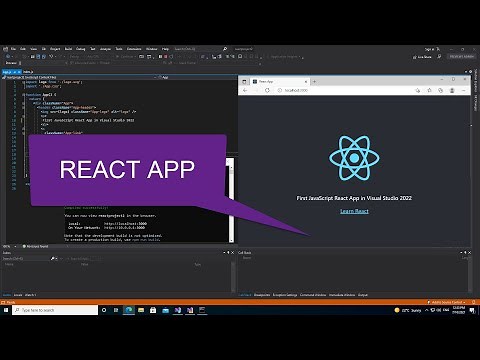Click the Live Share button

(x=422, y=57)
